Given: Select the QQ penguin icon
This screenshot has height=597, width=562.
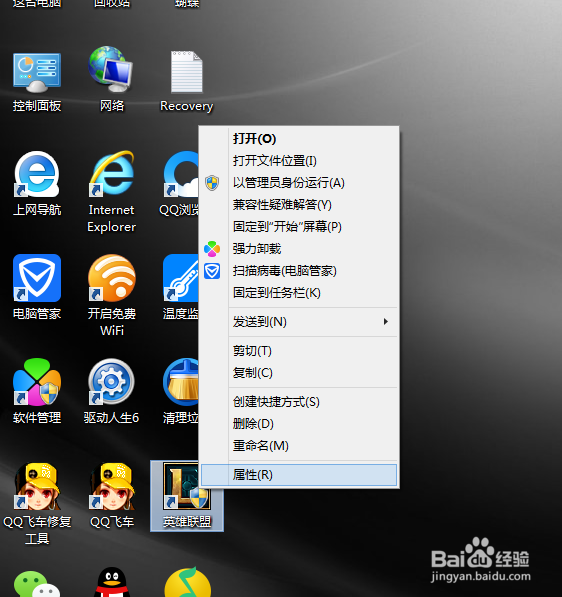Looking at the screenshot, I should (112, 582).
